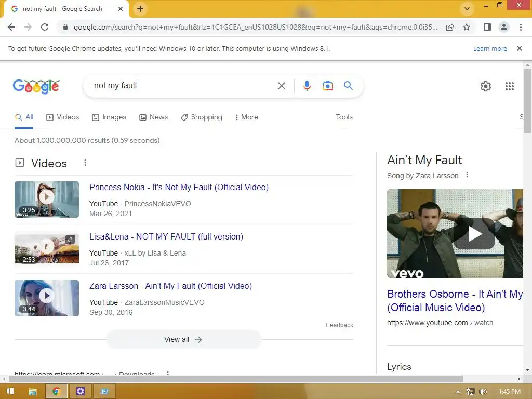Switch to the Shopping tab

[x=202, y=117]
